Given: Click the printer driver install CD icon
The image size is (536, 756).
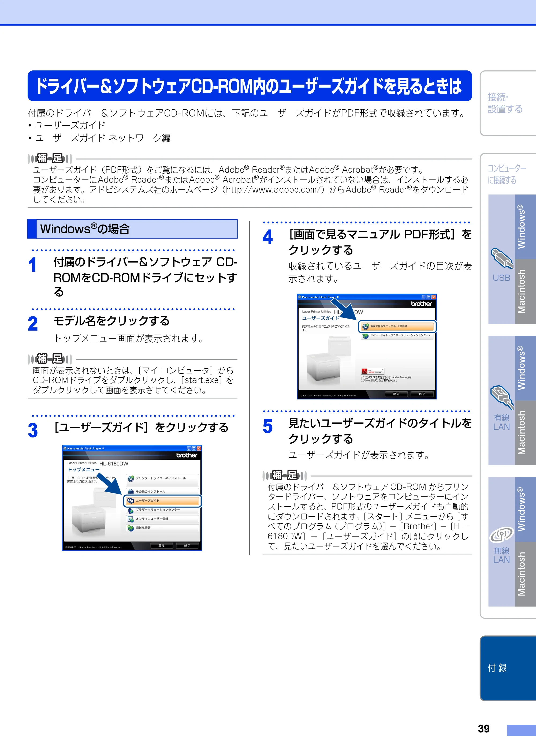Looking at the screenshot, I should coord(131,478).
